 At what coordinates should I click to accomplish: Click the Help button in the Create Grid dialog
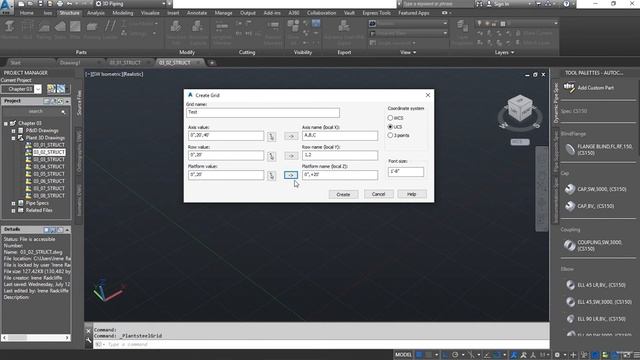tap(411, 194)
